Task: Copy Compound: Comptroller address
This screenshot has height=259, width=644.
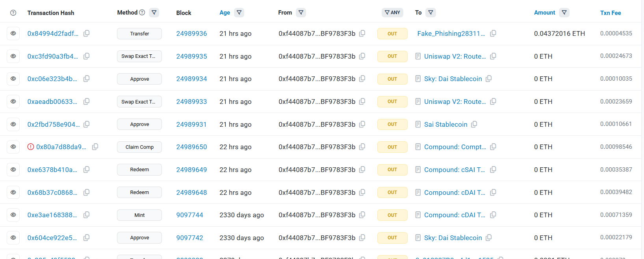Action: (x=493, y=147)
